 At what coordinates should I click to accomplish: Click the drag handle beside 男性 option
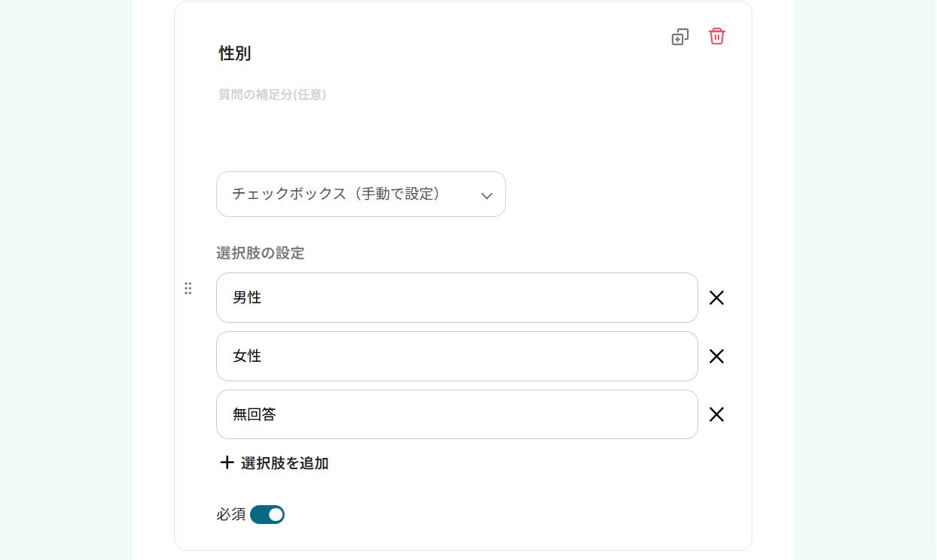188,288
